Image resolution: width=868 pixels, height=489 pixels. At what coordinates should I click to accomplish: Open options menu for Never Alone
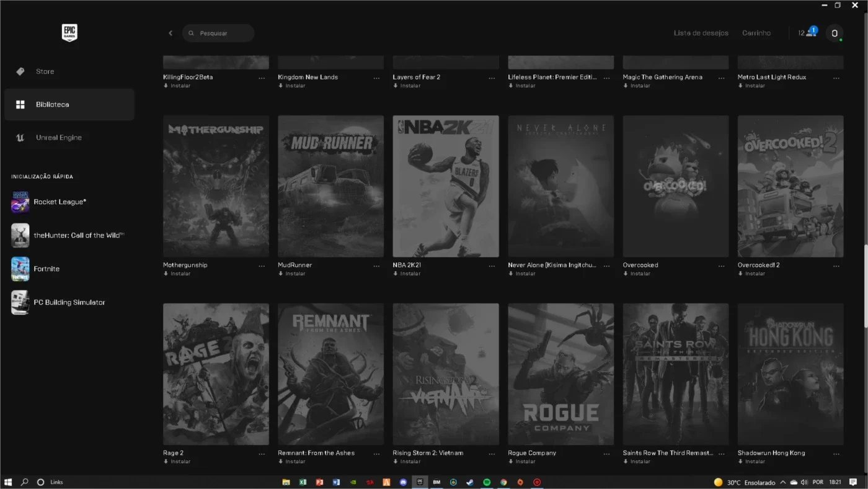tap(606, 266)
